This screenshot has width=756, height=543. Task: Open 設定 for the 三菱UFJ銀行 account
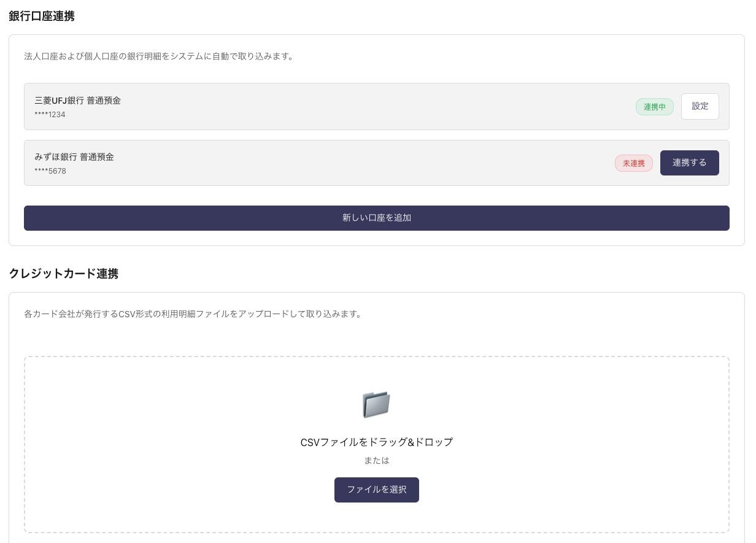coord(700,106)
